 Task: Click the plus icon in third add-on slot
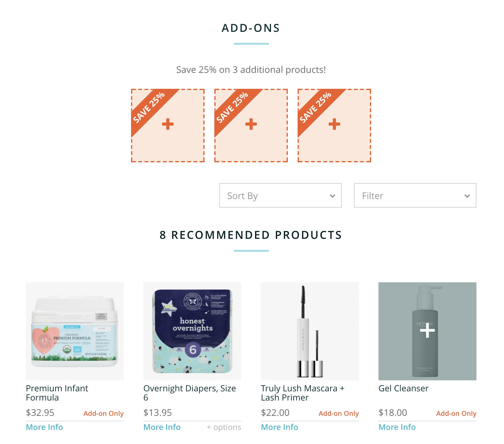point(334,124)
